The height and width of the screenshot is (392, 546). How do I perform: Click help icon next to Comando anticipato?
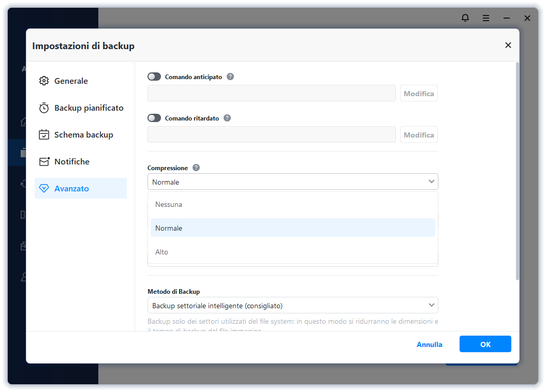[230, 77]
